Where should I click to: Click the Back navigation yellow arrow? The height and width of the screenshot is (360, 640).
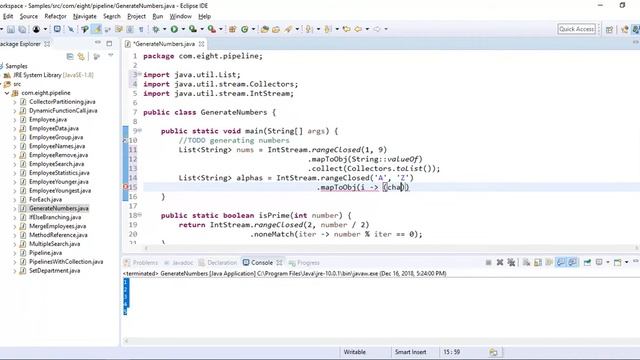tap(358, 29)
